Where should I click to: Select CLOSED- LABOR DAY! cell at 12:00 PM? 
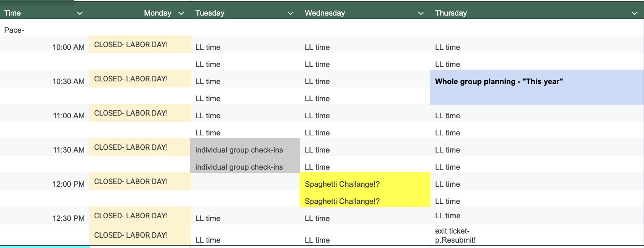click(140, 181)
